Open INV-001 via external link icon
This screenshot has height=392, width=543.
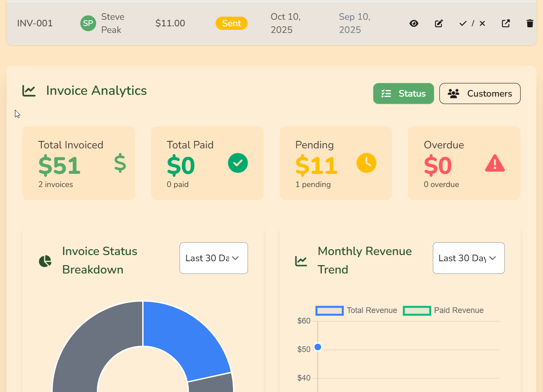click(506, 23)
